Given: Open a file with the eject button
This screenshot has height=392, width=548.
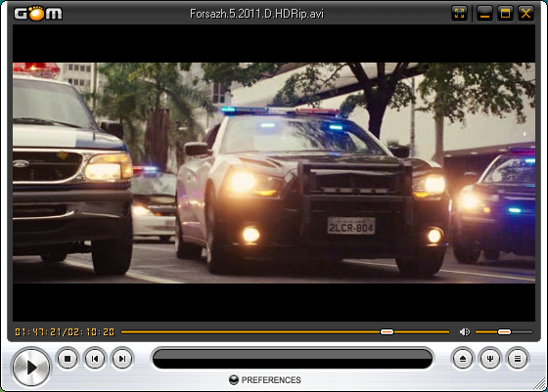Looking at the screenshot, I should tap(463, 358).
